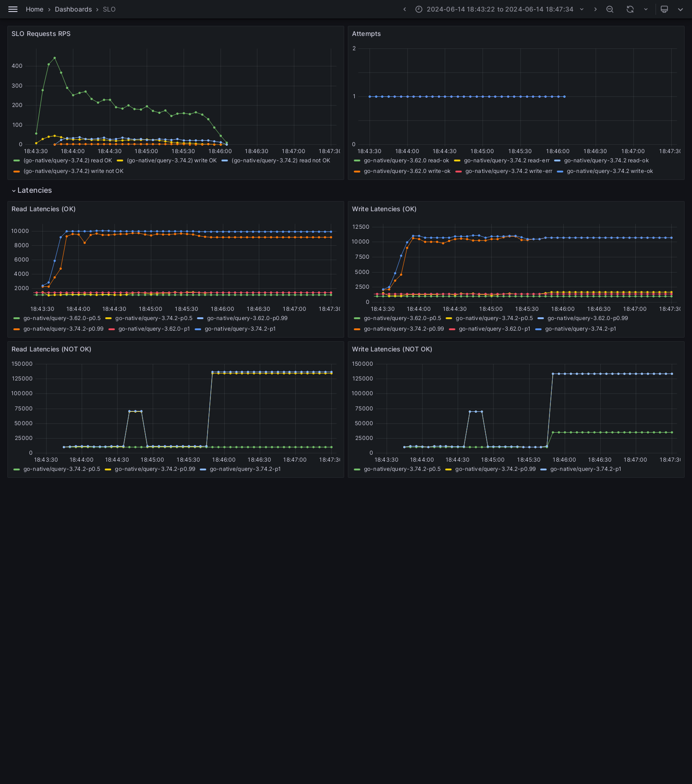Open Write Latencies (NOT OK) panel title
692x784 pixels.
tap(392, 349)
